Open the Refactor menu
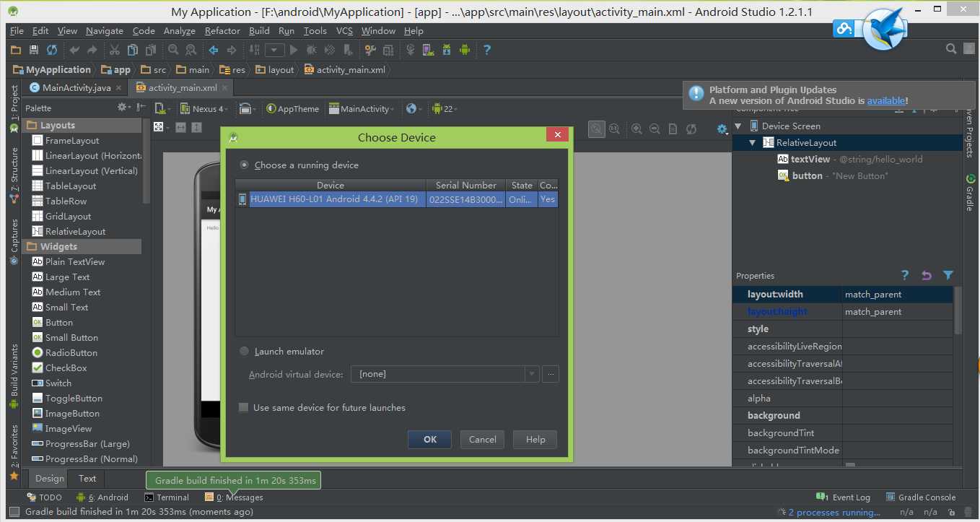 pos(222,30)
